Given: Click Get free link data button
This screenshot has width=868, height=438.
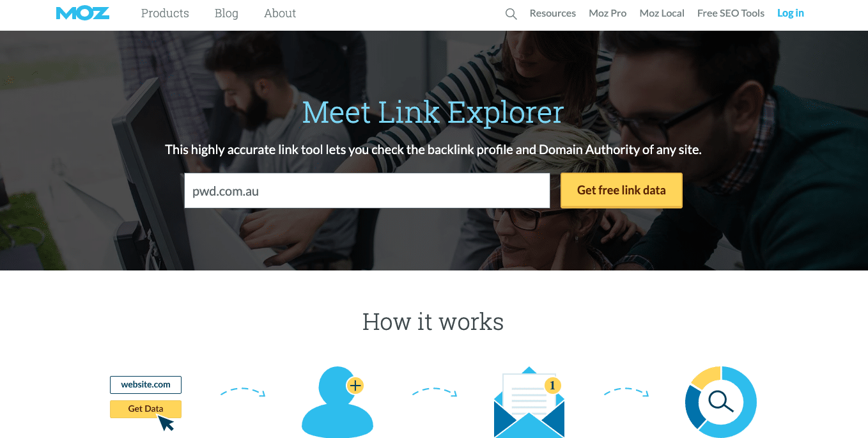Looking at the screenshot, I should pyautogui.click(x=621, y=191).
